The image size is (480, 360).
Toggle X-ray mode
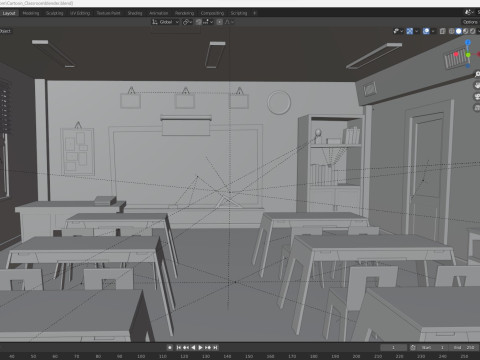tap(442, 31)
